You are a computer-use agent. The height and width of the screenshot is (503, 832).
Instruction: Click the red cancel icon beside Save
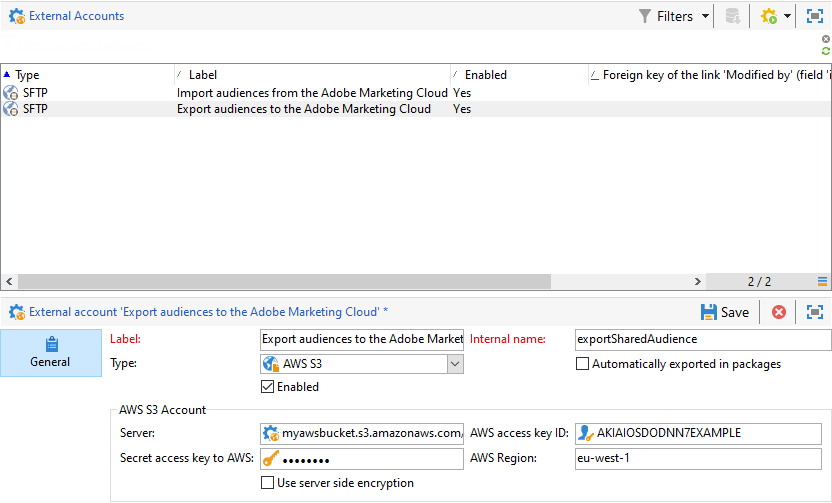[x=779, y=312]
